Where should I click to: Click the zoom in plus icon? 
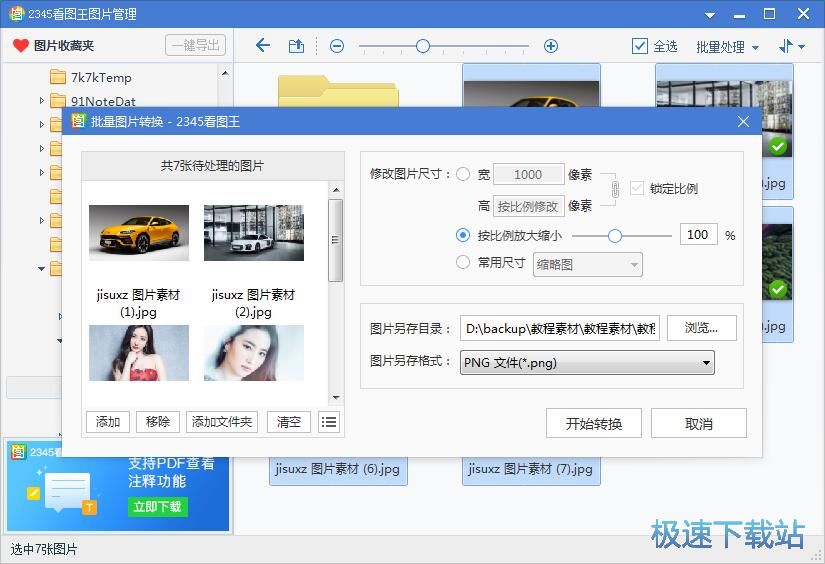[551, 46]
